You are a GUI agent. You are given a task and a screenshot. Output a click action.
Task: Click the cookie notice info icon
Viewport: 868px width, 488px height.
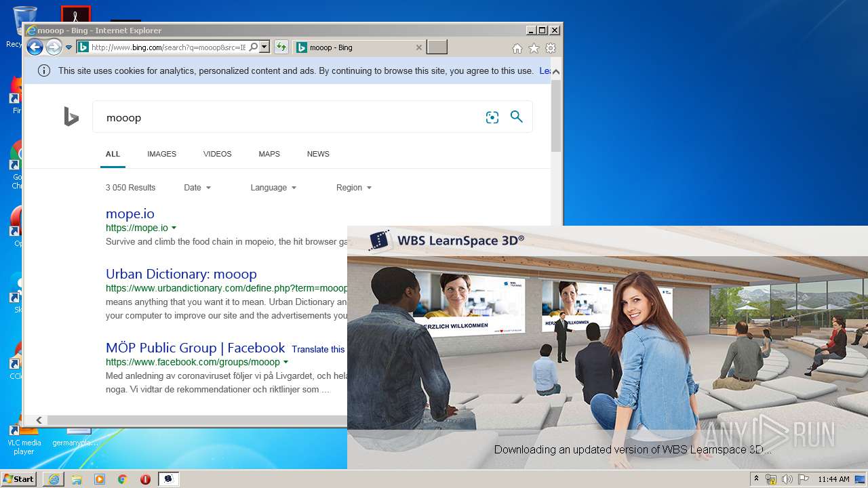click(x=44, y=70)
